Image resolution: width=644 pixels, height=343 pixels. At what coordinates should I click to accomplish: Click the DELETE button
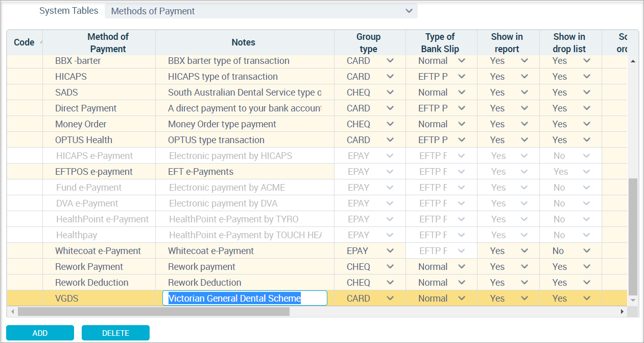click(115, 333)
